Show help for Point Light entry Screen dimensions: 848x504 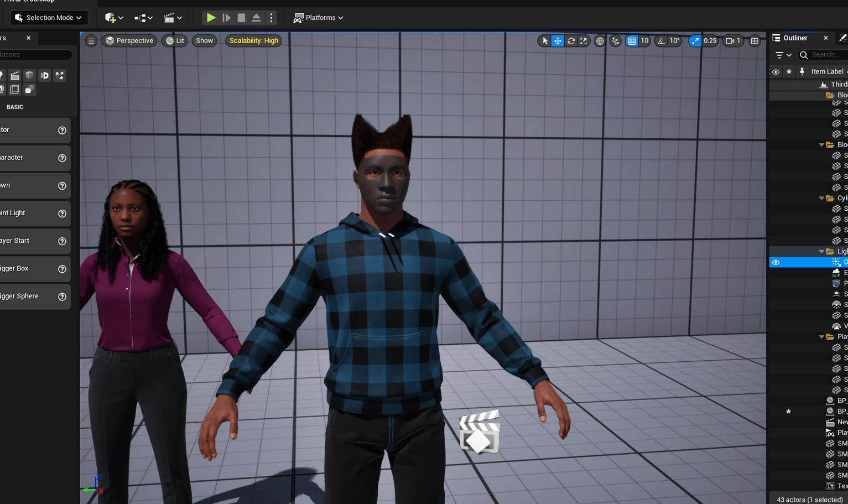pos(62,214)
